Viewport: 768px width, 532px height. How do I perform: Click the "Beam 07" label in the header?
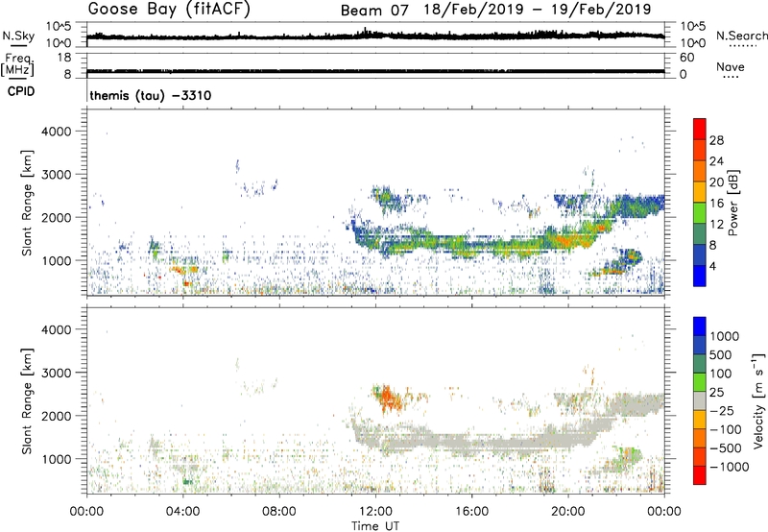[374, 11]
